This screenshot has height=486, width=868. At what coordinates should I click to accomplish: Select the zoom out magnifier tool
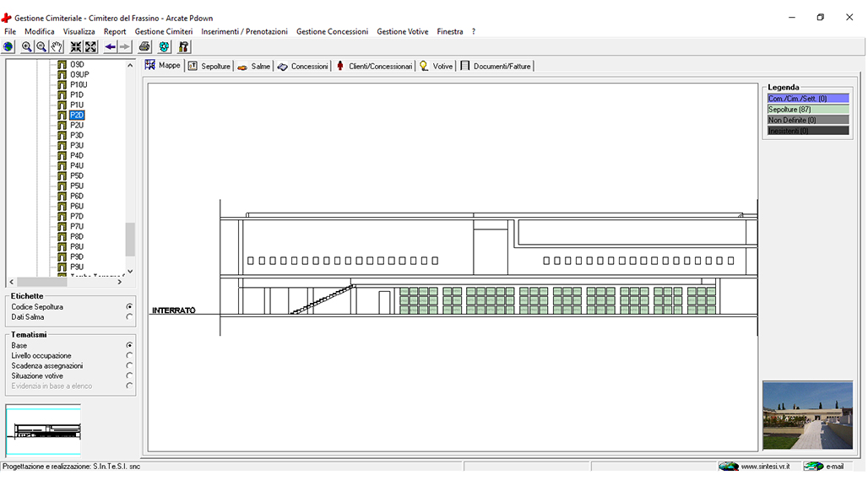pyautogui.click(x=41, y=47)
